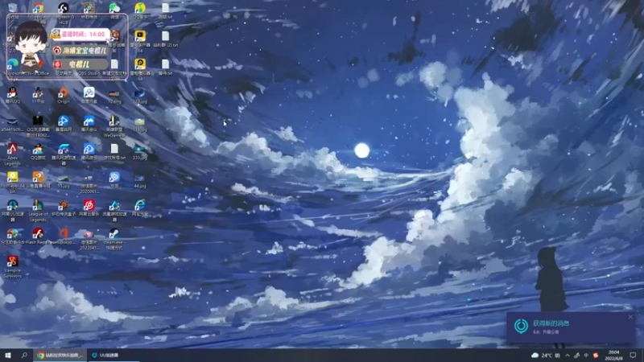Open the Windows Start menu
This screenshot has height=362, width=644.
(8, 355)
